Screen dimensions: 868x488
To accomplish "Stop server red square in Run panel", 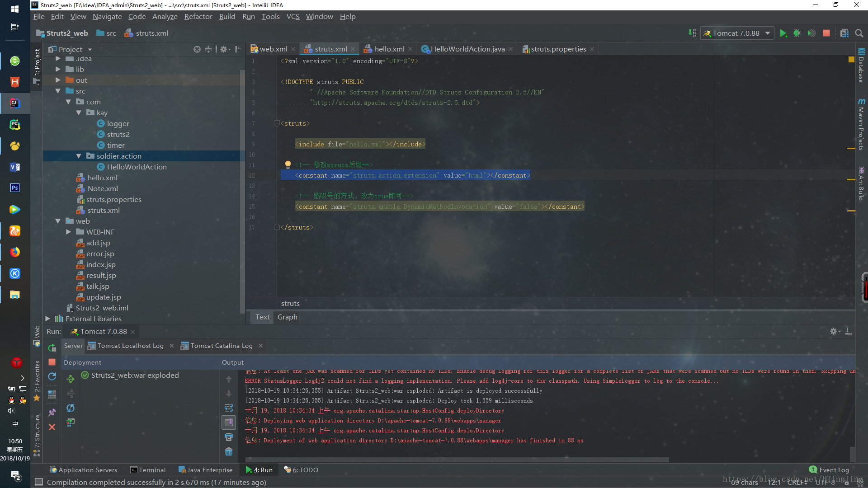I will coord(52,362).
